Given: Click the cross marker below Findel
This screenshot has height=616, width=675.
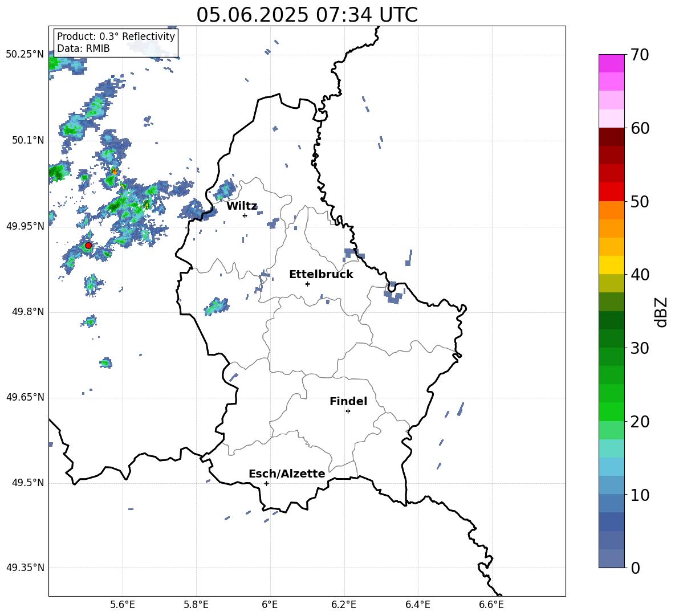Looking at the screenshot, I should coord(348,411).
